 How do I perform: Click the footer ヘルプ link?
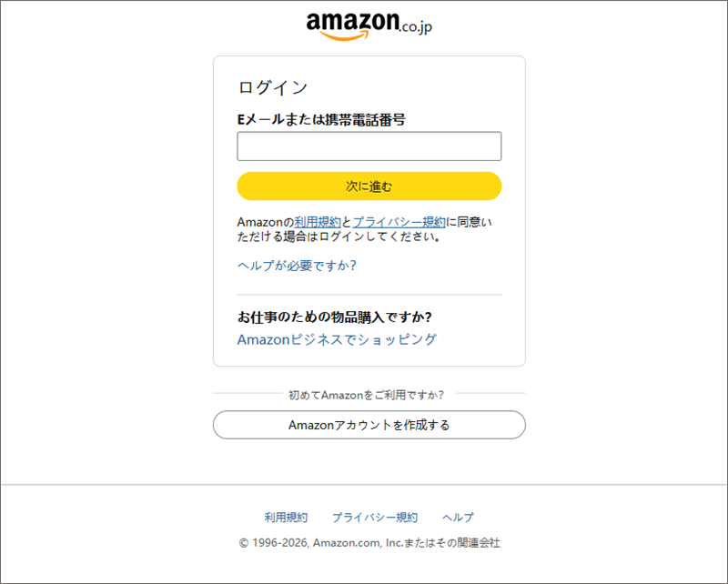coord(458,517)
